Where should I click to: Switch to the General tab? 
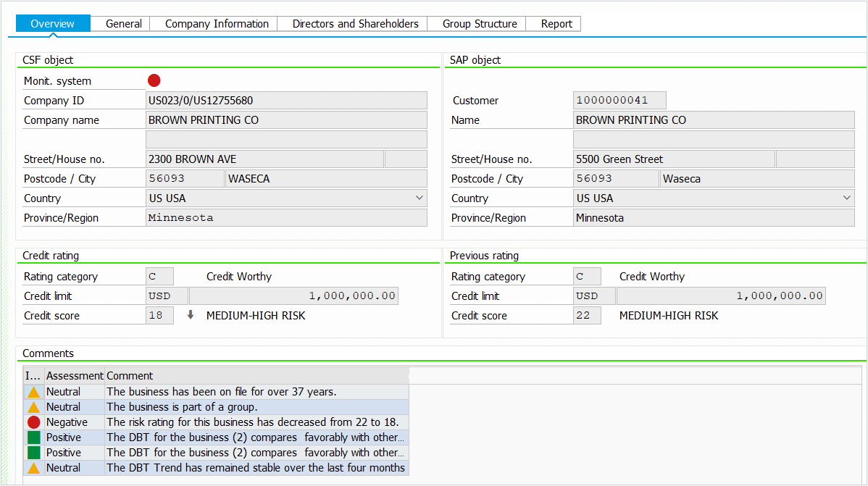(123, 24)
